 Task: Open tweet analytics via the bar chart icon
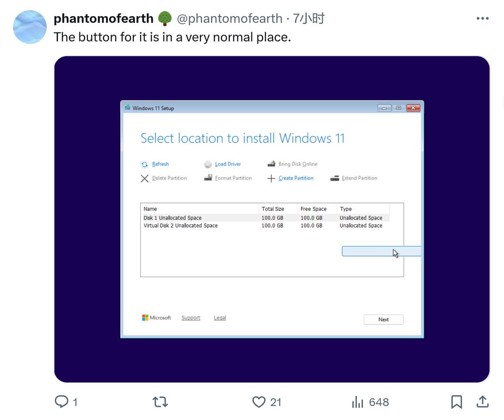click(x=358, y=402)
